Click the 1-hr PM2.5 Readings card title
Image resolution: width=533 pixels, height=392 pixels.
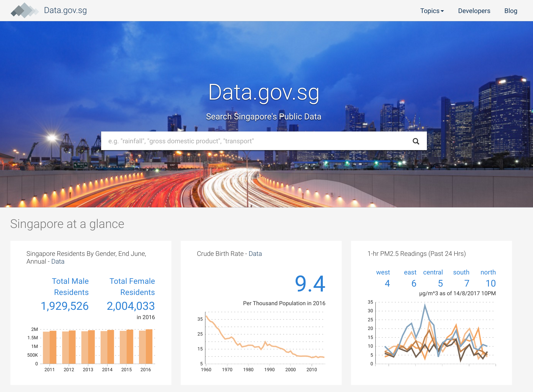416,254
